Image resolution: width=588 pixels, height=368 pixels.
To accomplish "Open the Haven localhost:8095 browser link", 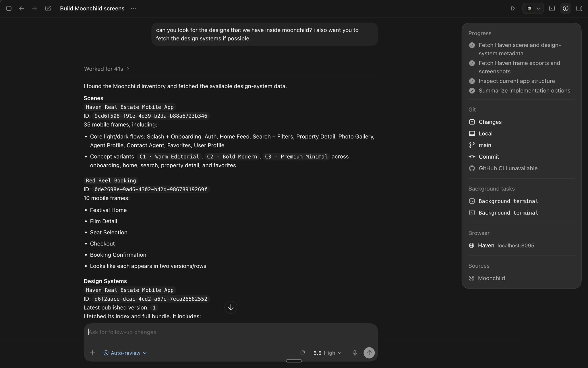I will coord(502,246).
